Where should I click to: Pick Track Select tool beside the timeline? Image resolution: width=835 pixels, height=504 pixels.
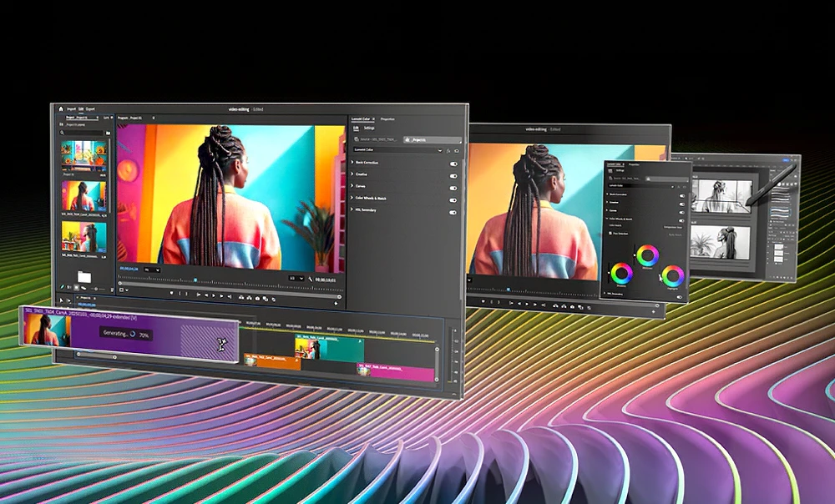(68, 300)
